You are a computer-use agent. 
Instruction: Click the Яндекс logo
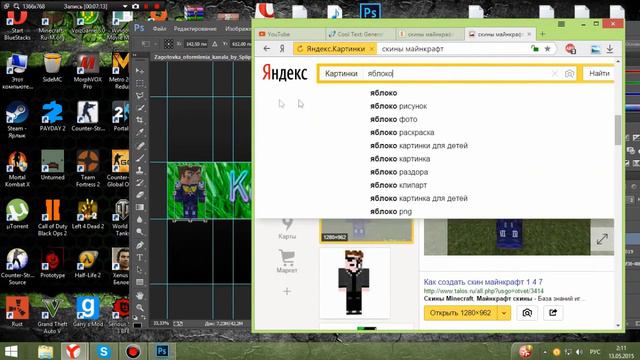tap(284, 73)
